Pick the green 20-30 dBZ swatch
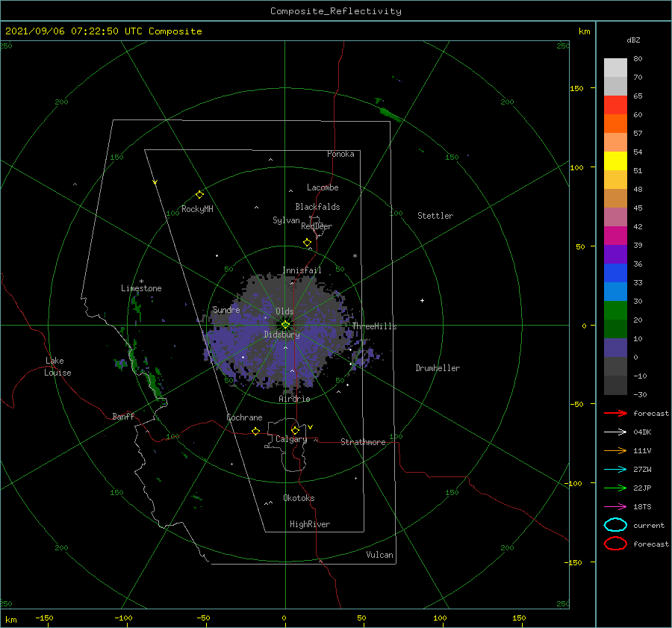The height and width of the screenshot is (628, 672). pos(615,311)
